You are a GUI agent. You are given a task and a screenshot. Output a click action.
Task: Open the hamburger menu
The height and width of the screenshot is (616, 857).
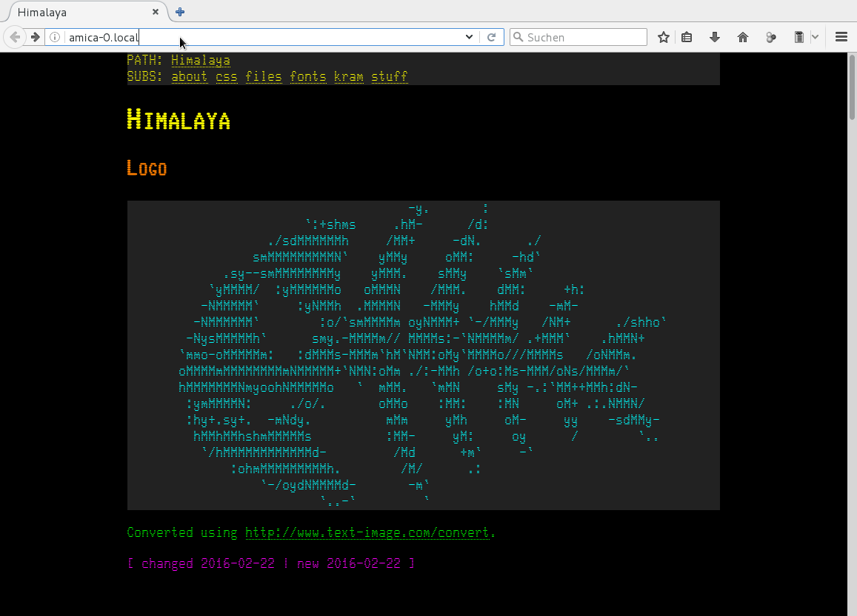pyautogui.click(x=841, y=37)
